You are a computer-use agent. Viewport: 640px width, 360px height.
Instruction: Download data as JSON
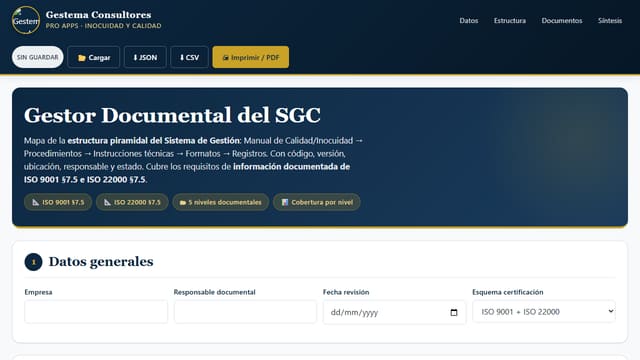coord(145,57)
